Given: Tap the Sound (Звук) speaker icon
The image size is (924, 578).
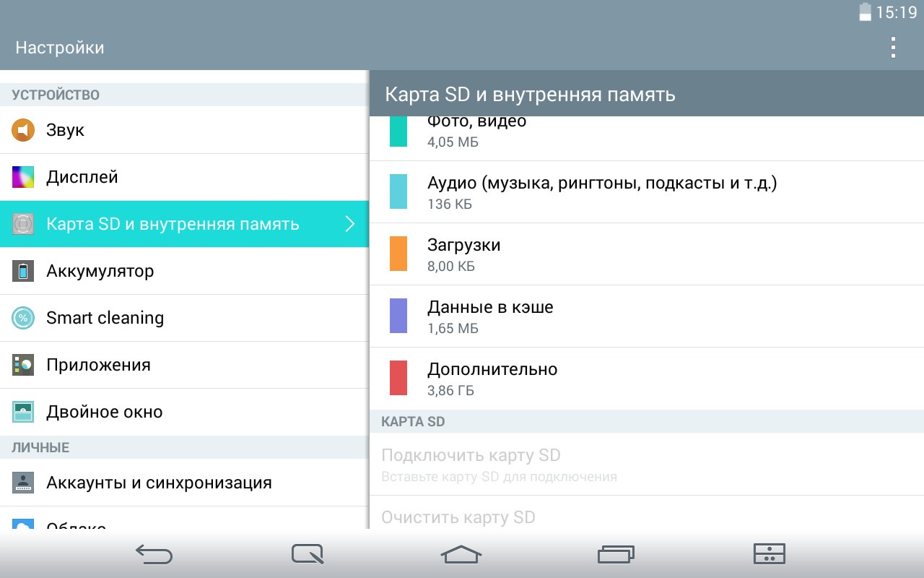Looking at the screenshot, I should 23,130.
